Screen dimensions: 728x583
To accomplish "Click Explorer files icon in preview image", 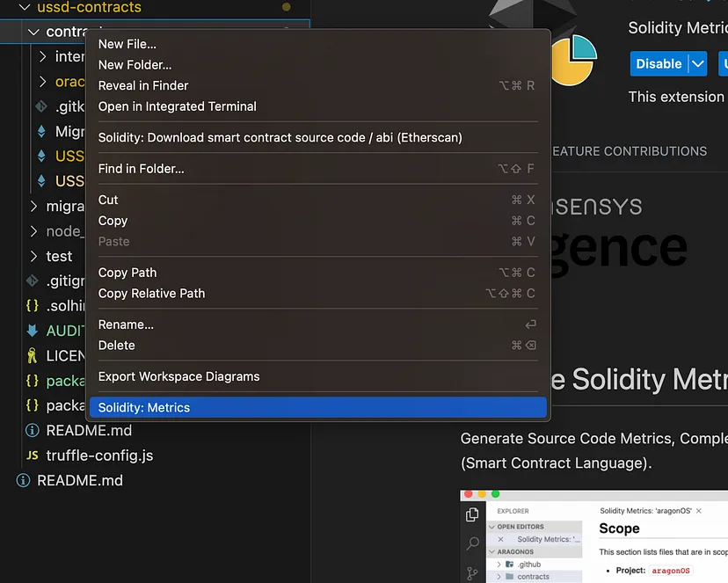I will 472,514.
